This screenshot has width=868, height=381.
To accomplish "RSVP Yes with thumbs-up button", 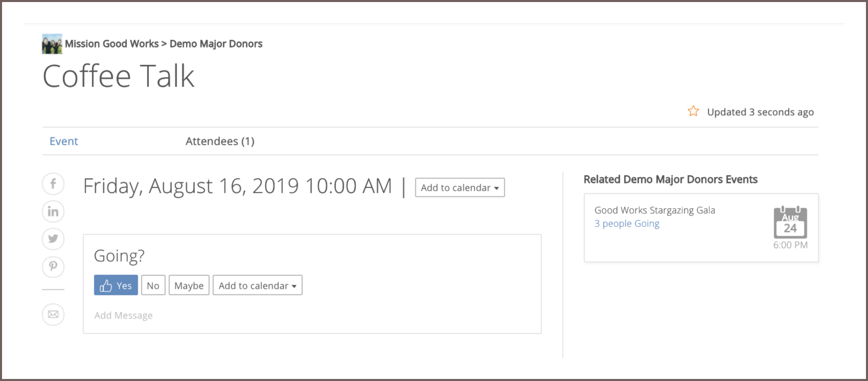I will tap(116, 285).
